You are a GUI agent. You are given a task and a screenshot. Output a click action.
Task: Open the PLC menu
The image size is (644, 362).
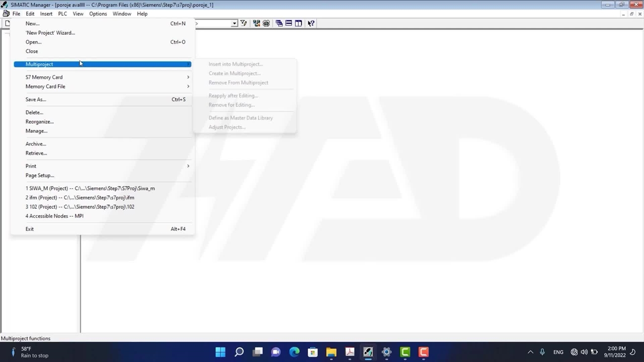62,14
